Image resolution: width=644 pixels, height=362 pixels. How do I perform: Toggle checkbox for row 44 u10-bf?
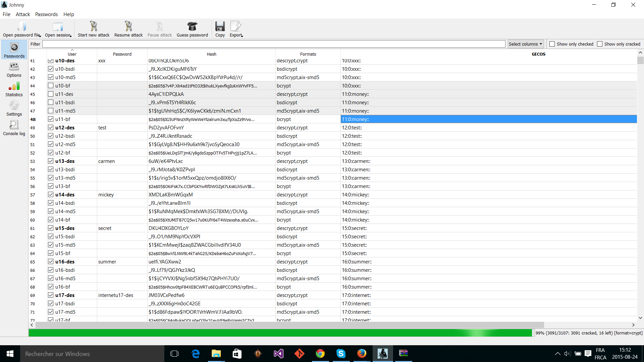50,85
